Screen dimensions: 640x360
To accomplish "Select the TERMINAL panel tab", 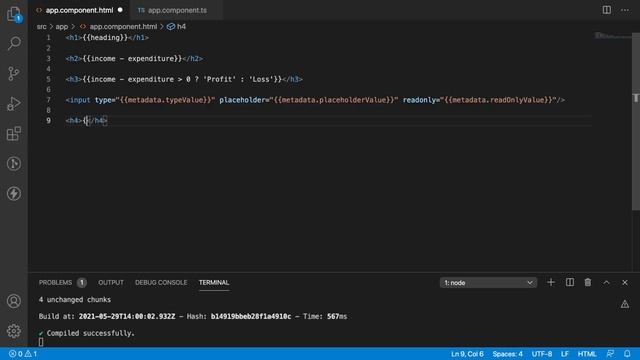I will tap(214, 282).
